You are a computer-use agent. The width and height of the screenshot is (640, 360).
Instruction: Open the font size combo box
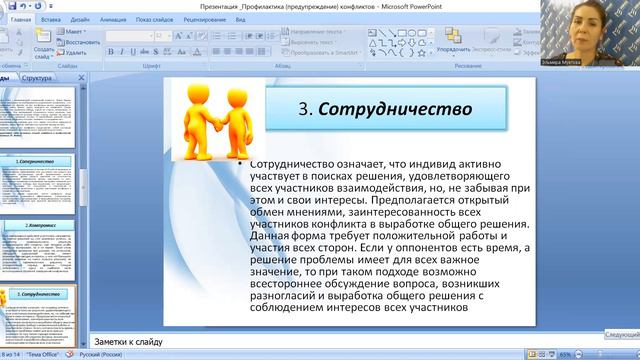click(x=163, y=36)
